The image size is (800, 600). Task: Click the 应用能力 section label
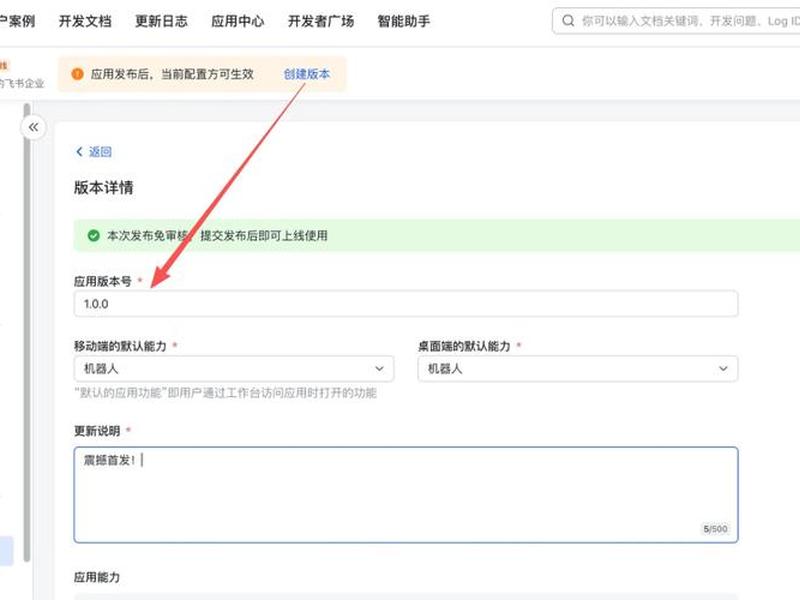pyautogui.click(x=97, y=577)
